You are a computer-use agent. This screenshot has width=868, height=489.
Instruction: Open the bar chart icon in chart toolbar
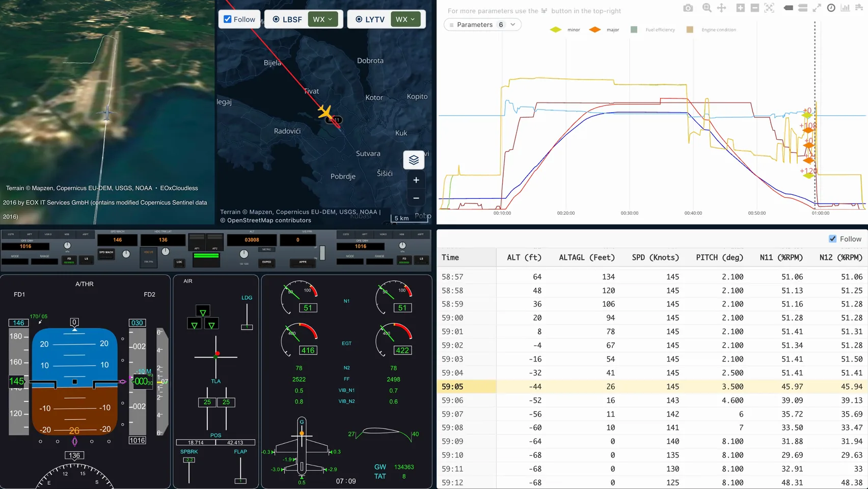(845, 8)
